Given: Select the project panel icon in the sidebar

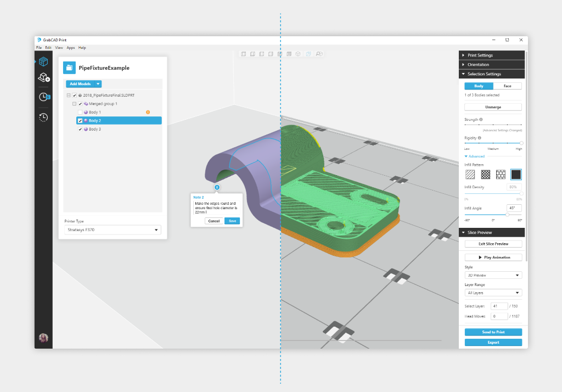Looking at the screenshot, I should (43, 61).
